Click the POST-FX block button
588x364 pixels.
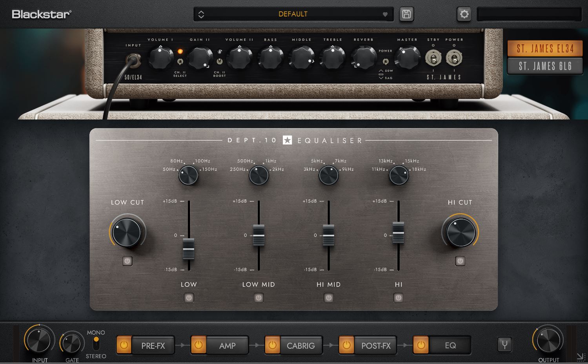(375, 345)
